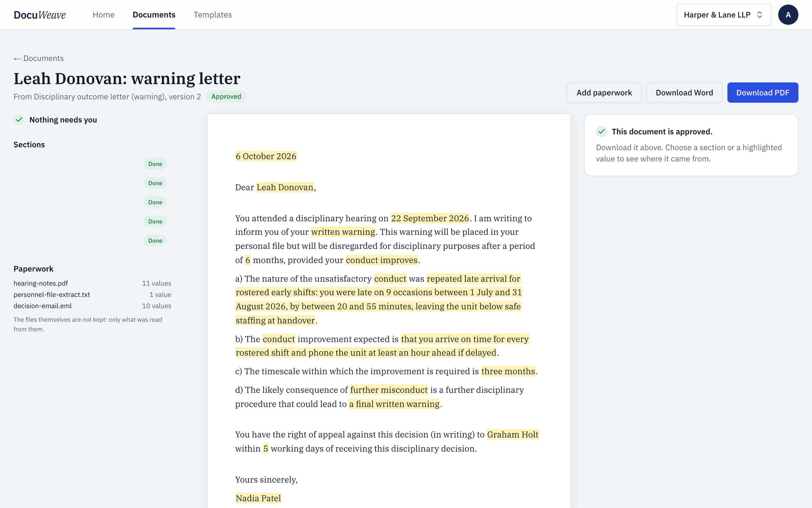Click the highlighted 6 before months

[x=248, y=260]
